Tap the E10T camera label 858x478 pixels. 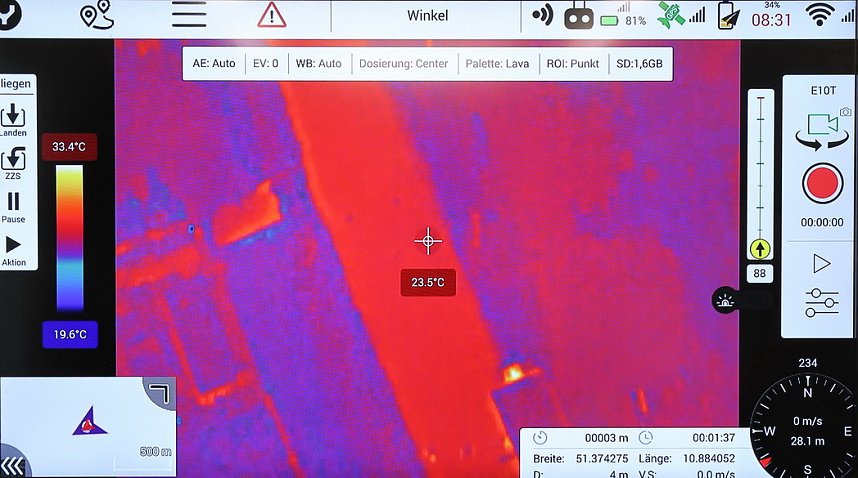click(x=823, y=91)
